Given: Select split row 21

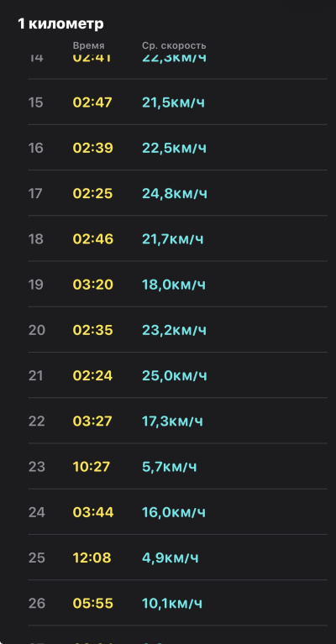Looking at the screenshot, I should (177, 376).
